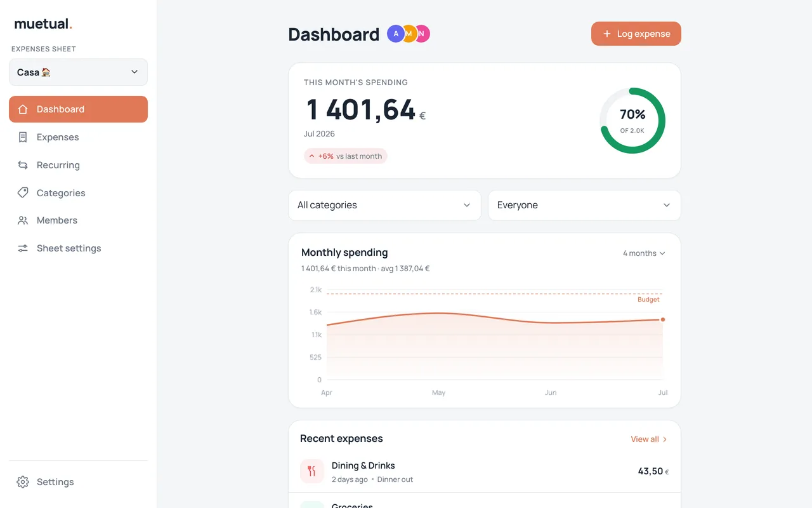Screen dimensions: 812x508
Task: Click the Log expense button
Action: pos(636,34)
